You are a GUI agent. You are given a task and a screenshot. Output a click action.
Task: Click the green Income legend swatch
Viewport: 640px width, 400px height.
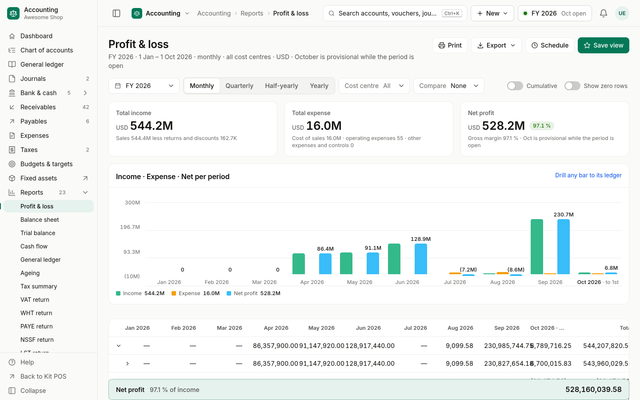point(118,293)
